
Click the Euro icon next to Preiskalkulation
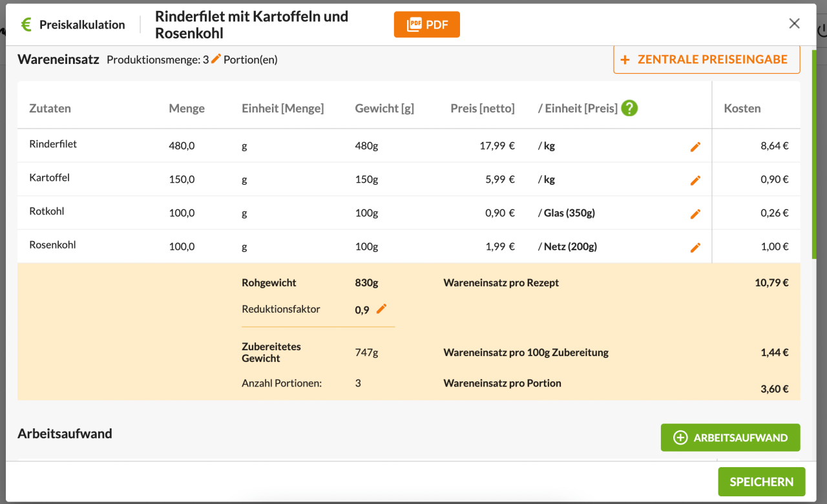(x=25, y=24)
